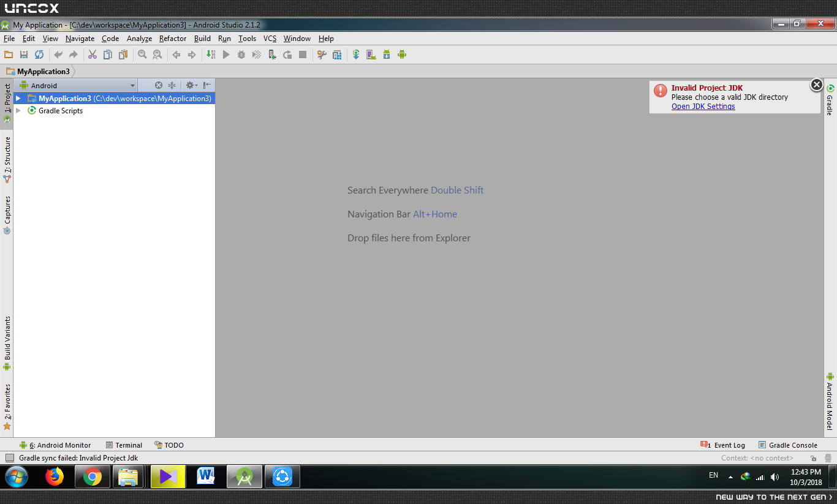The height and width of the screenshot is (504, 837).
Task: Toggle the Gradle tool window tab
Action: tap(830, 100)
